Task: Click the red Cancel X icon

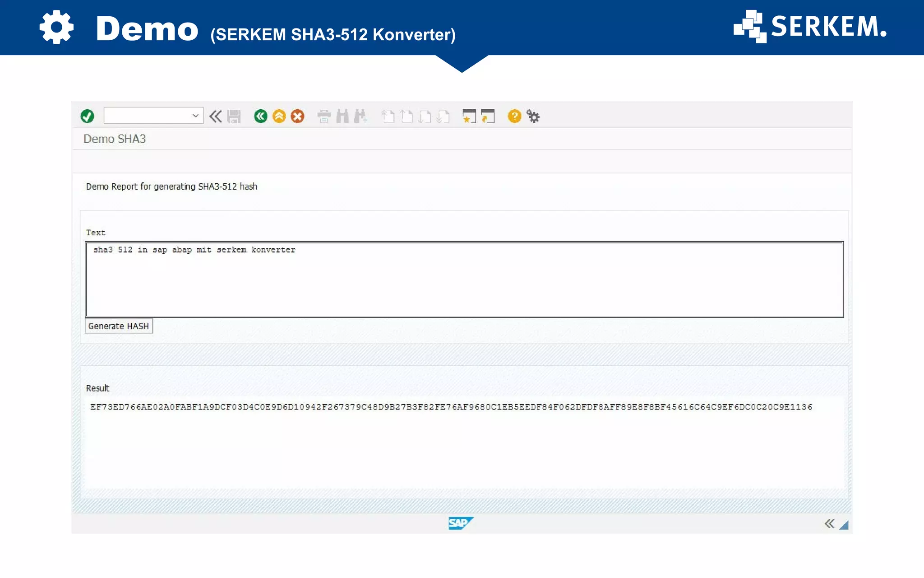Action: click(x=297, y=116)
